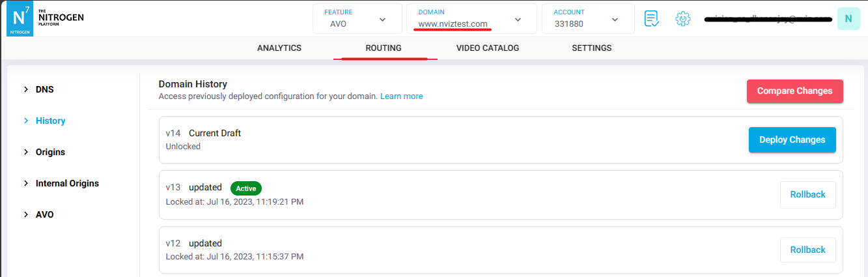Switch to the Routing tab
This screenshot has width=868, height=277.
(384, 48)
